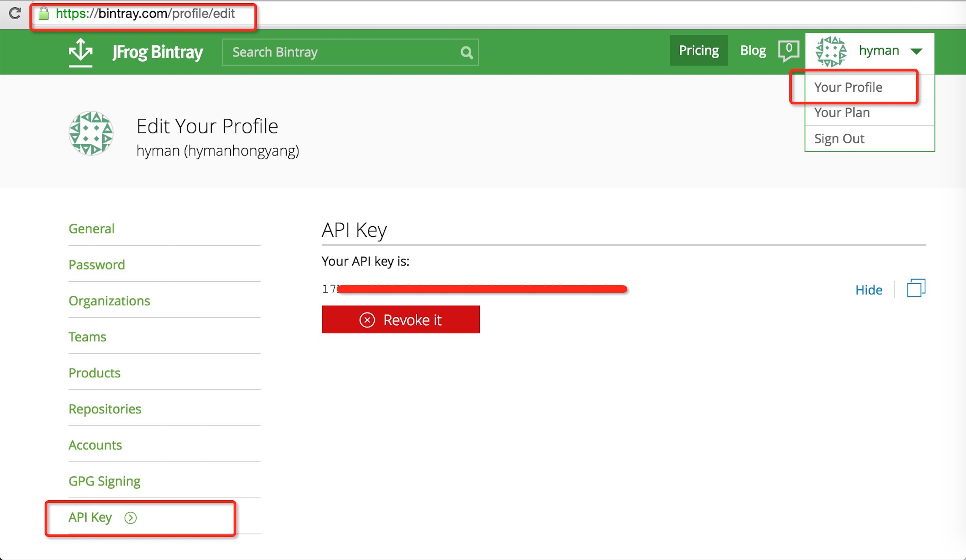Go to the Blog link
The width and height of the screenshot is (966, 560).
pyautogui.click(x=752, y=50)
